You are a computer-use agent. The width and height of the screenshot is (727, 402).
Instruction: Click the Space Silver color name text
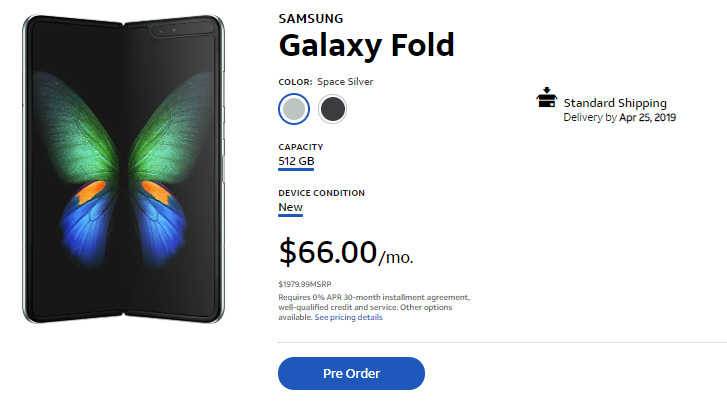pyautogui.click(x=346, y=82)
